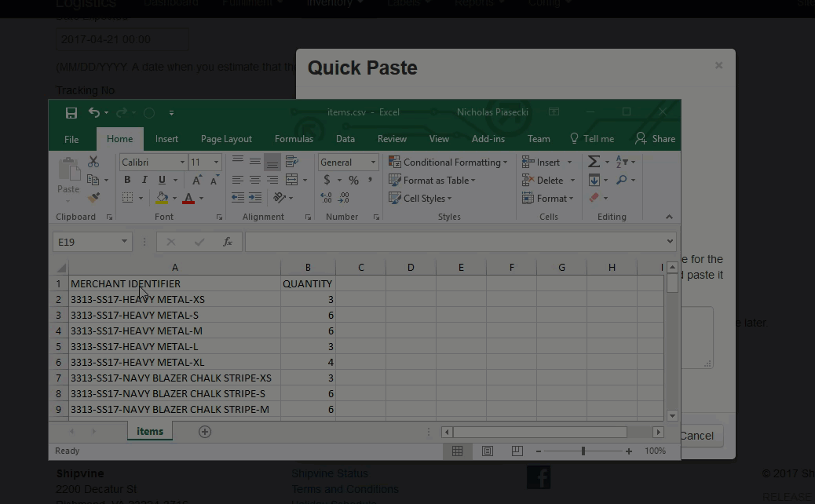Click the Fill down arrow icon
Screen dimensions: 815x504
click(x=594, y=180)
